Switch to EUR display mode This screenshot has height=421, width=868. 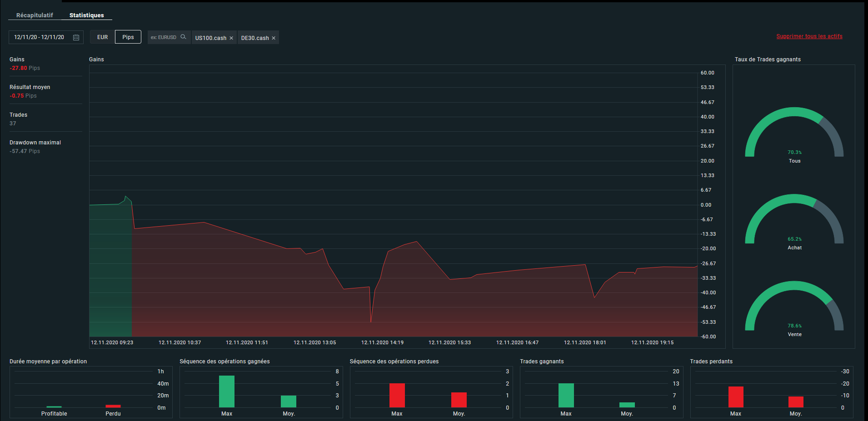tap(102, 37)
